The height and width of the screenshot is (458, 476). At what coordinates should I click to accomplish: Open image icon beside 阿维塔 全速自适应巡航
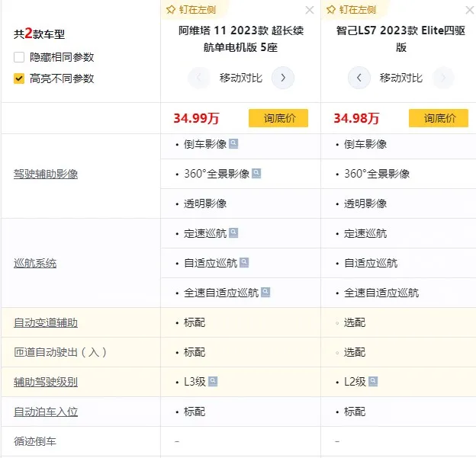pos(265,292)
